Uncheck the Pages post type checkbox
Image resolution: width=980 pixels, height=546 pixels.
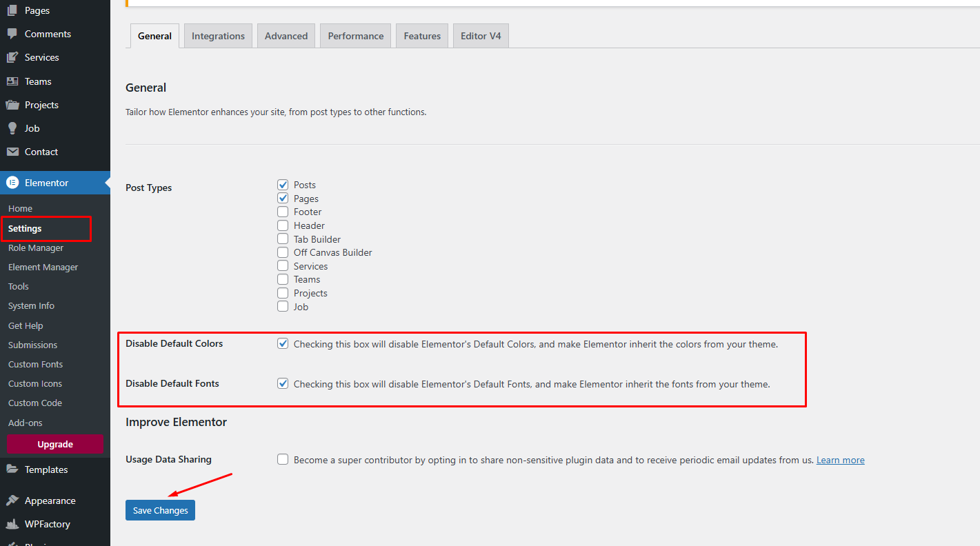[x=283, y=199]
